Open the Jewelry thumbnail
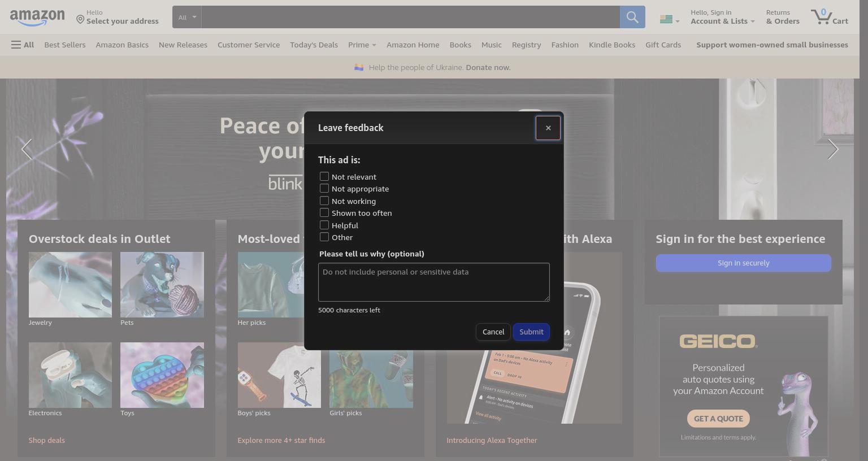This screenshot has width=868, height=461. point(70,285)
